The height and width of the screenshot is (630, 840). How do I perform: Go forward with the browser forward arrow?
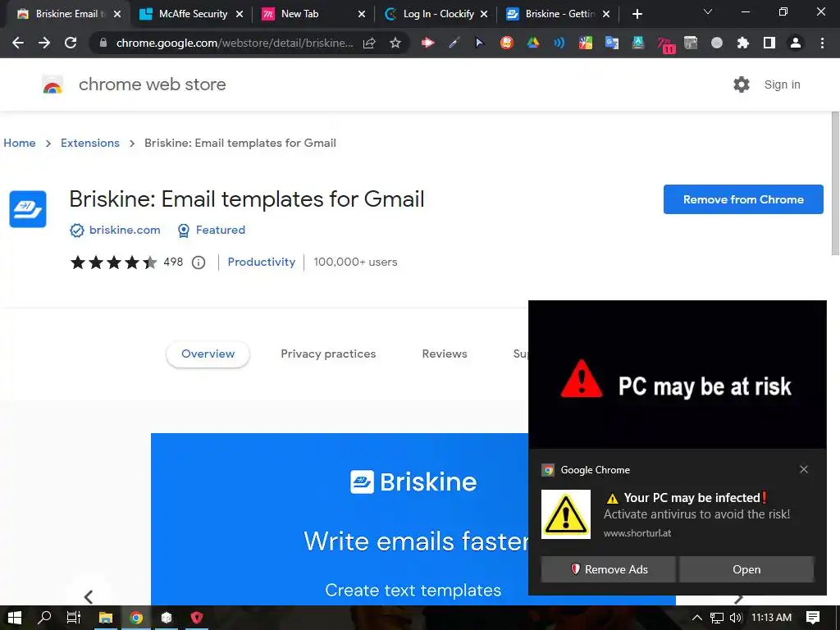click(x=44, y=43)
